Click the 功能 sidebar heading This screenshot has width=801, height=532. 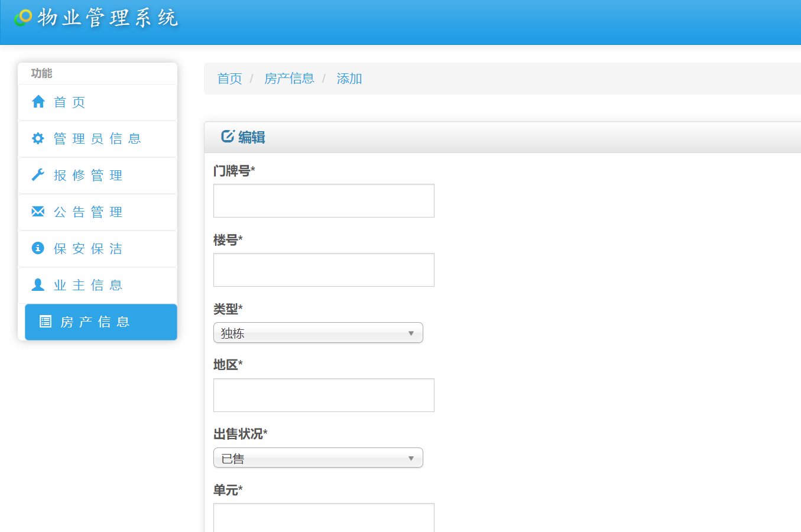point(41,73)
